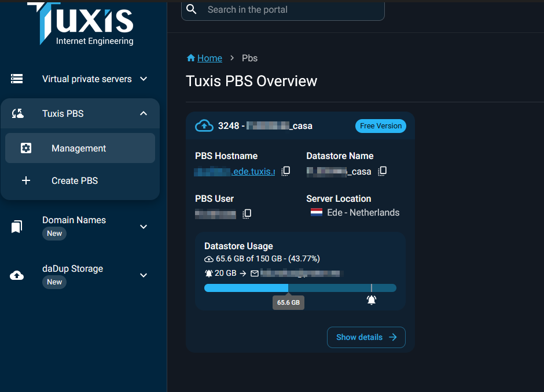Open the daDup Storage menu item
Viewport: 544px width, 392px height.
point(80,275)
